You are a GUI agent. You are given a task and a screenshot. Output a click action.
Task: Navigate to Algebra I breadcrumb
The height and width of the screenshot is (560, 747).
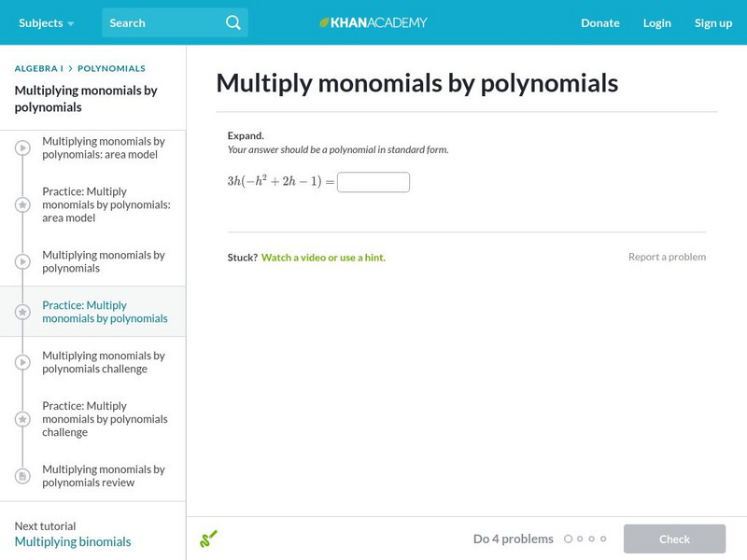[38, 68]
